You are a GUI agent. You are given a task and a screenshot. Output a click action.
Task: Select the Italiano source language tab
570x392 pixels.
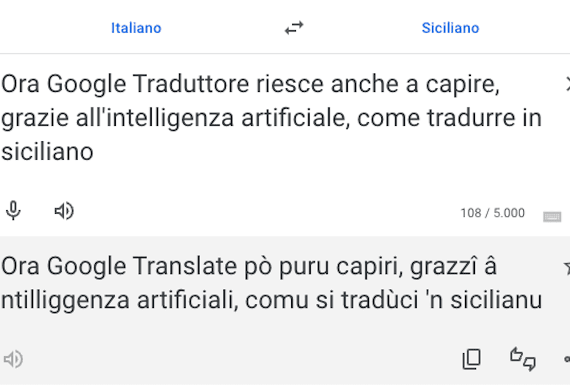[x=136, y=28]
